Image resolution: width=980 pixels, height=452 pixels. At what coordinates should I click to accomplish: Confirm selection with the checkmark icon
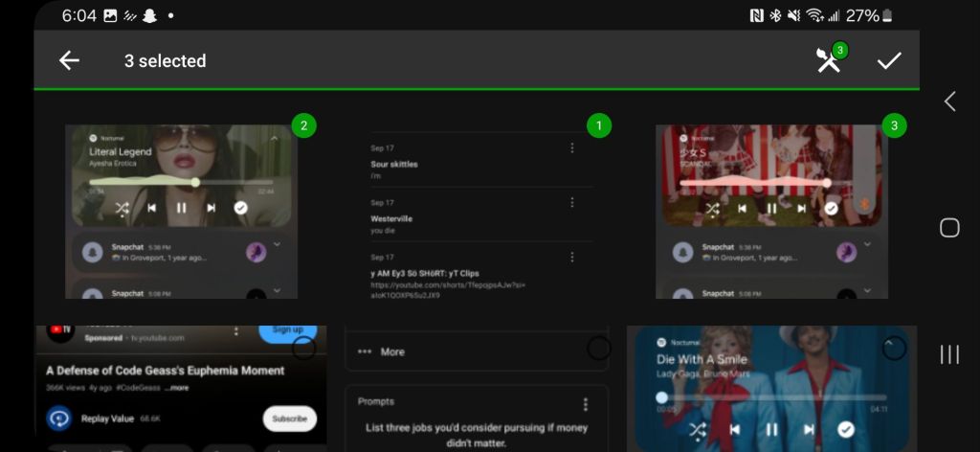[889, 60]
